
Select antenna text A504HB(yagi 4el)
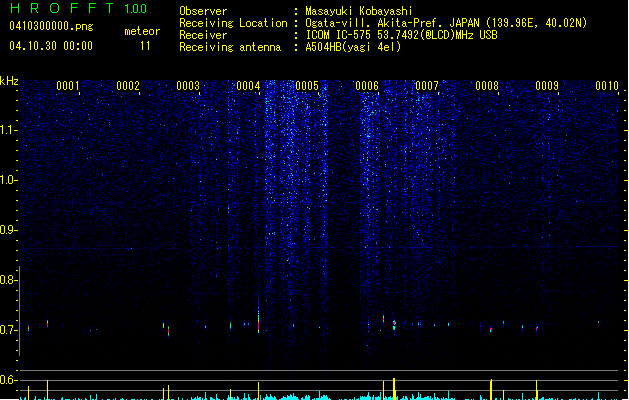(353, 47)
